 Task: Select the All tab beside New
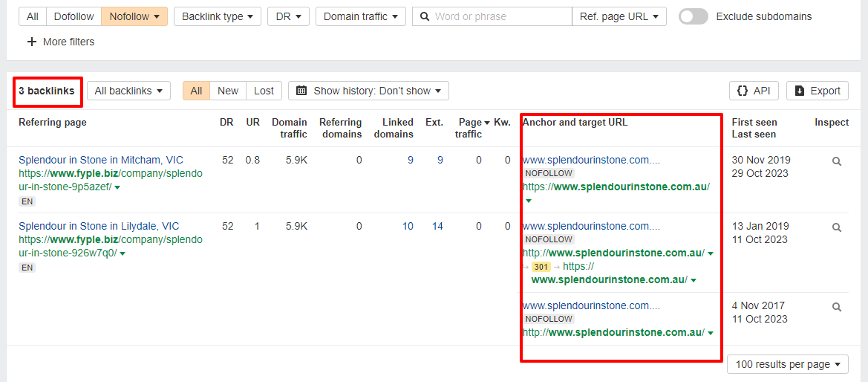(x=197, y=91)
